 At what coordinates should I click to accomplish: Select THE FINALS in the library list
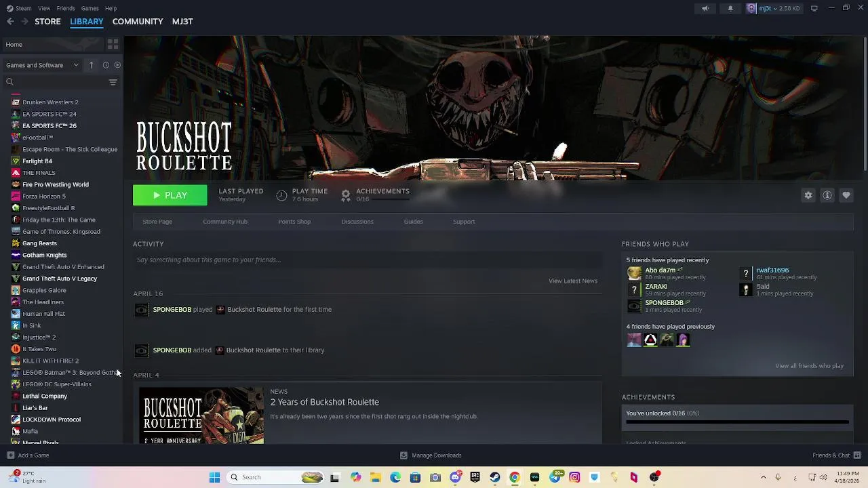tap(39, 173)
